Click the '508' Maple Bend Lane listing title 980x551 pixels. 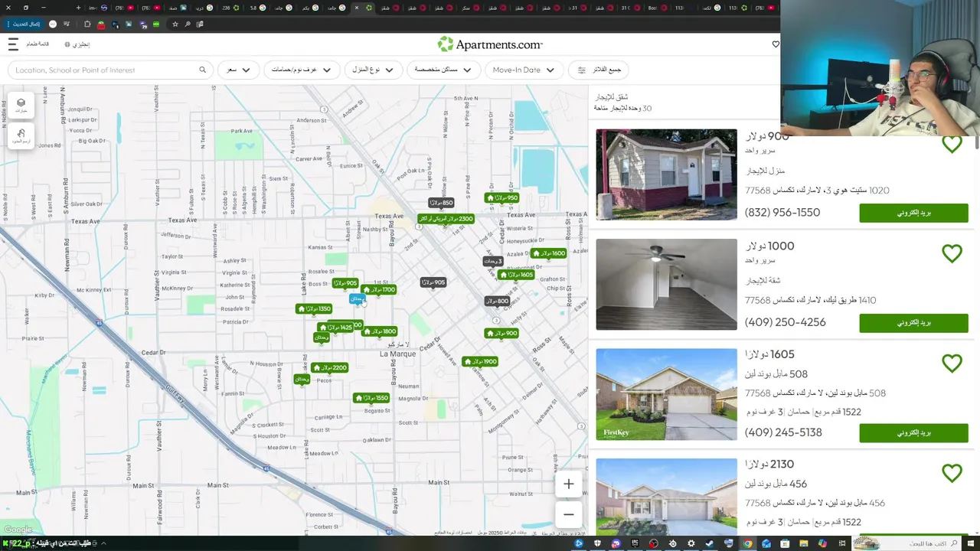(x=776, y=374)
